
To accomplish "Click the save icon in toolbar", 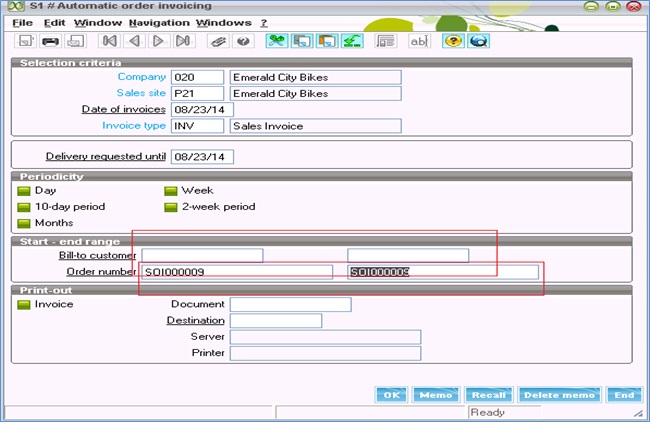I will pyautogui.click(x=25, y=41).
